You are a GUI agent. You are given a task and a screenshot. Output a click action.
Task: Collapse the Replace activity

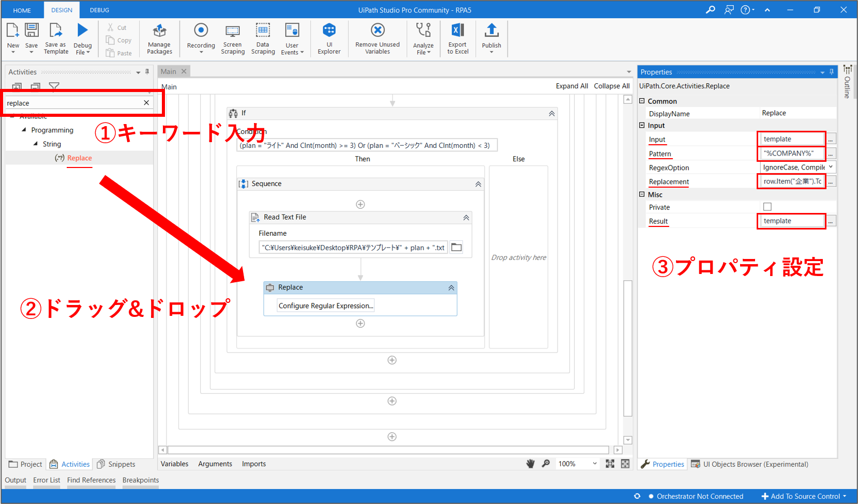[x=451, y=288]
